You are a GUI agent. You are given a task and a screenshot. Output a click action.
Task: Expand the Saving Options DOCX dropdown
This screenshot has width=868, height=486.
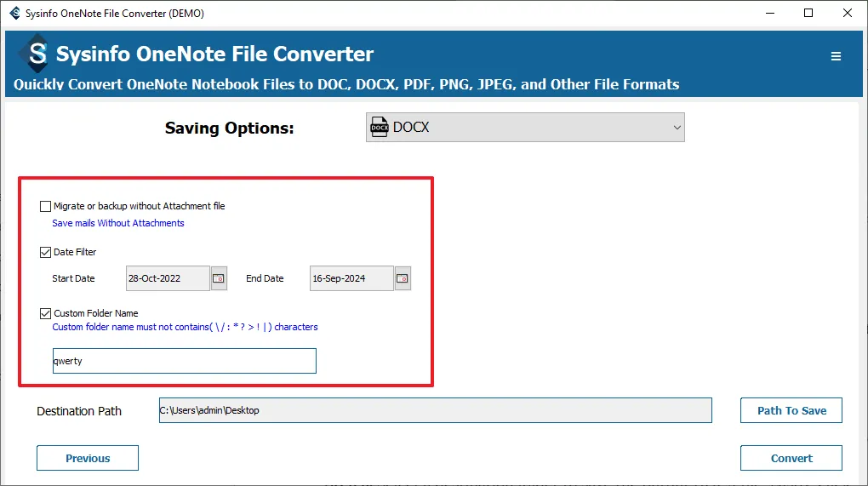[x=525, y=128]
